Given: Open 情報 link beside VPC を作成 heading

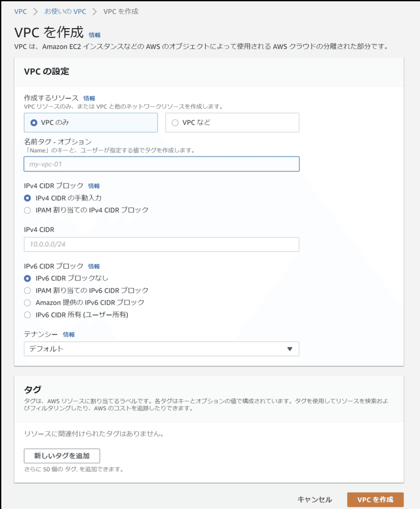Looking at the screenshot, I should 94,35.
